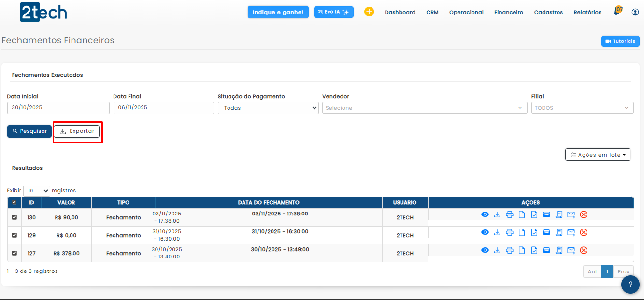Toggle the checkbox for row ID 127
Image resolution: width=644 pixels, height=300 pixels.
click(x=14, y=253)
